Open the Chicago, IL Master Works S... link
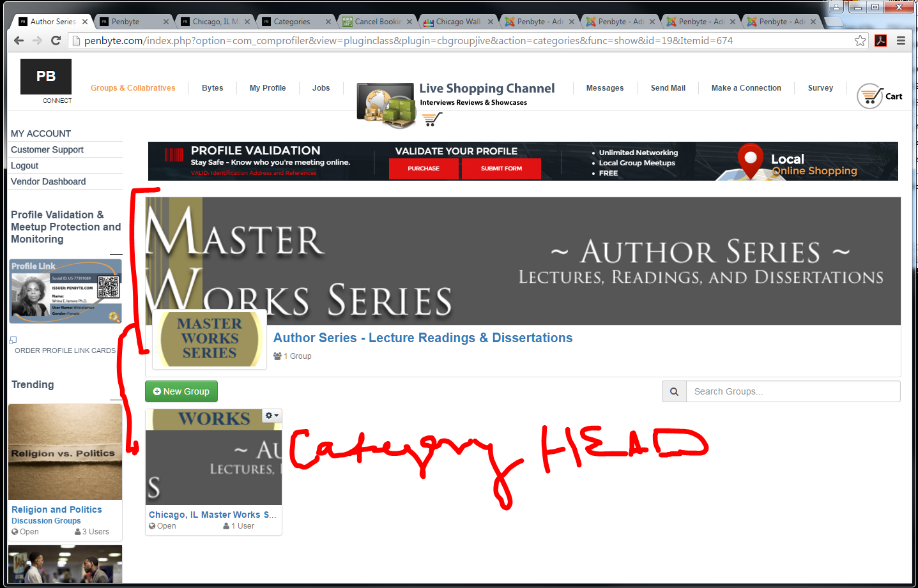Screen dimensions: 918x588 tap(212, 515)
